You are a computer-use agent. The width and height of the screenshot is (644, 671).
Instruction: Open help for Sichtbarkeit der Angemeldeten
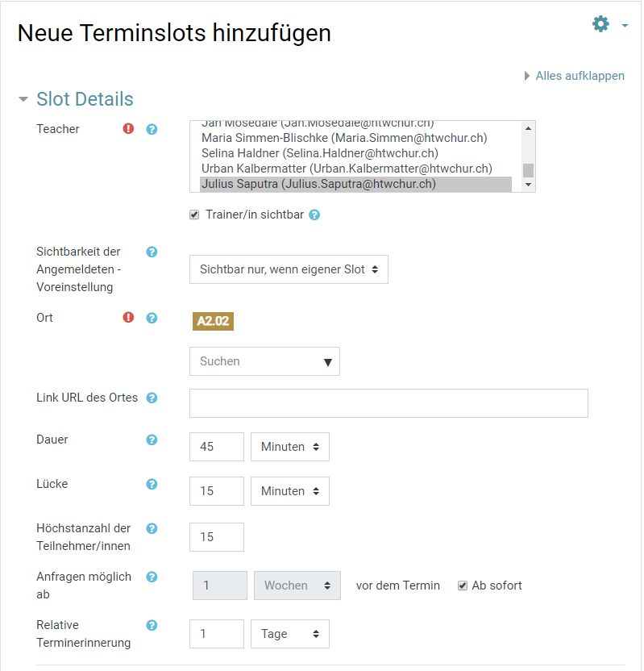click(x=152, y=252)
